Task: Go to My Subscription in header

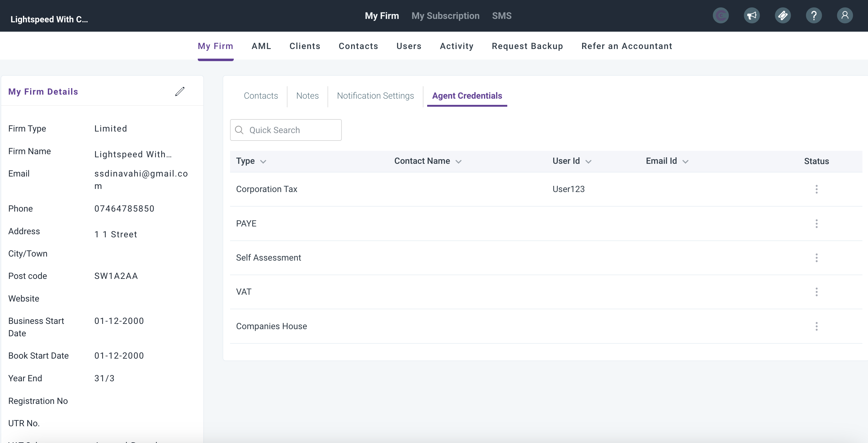Action: (445, 16)
